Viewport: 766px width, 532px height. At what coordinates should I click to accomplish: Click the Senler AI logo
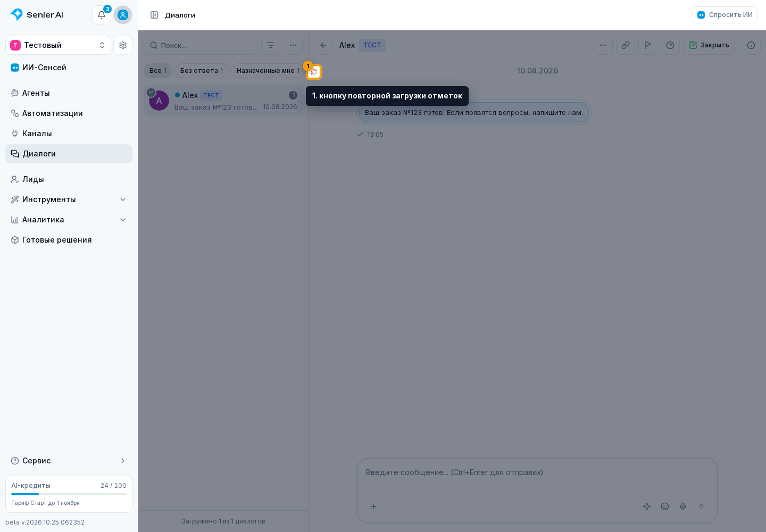pos(37,15)
